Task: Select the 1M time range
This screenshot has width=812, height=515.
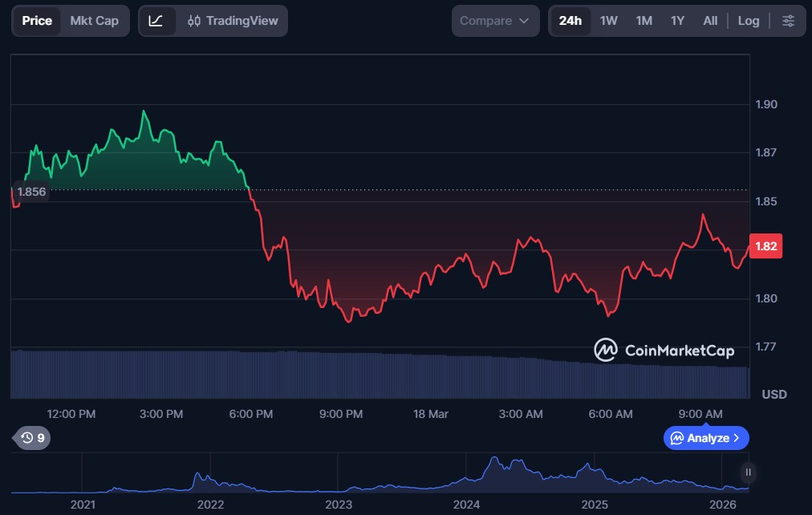Action: pos(644,21)
